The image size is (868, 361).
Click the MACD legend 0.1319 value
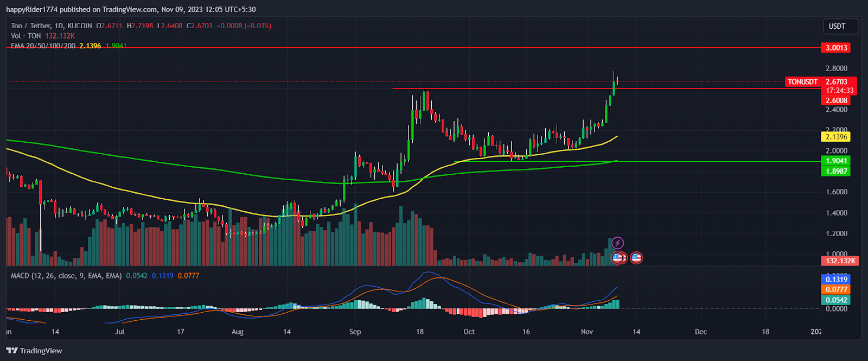pyautogui.click(x=163, y=276)
